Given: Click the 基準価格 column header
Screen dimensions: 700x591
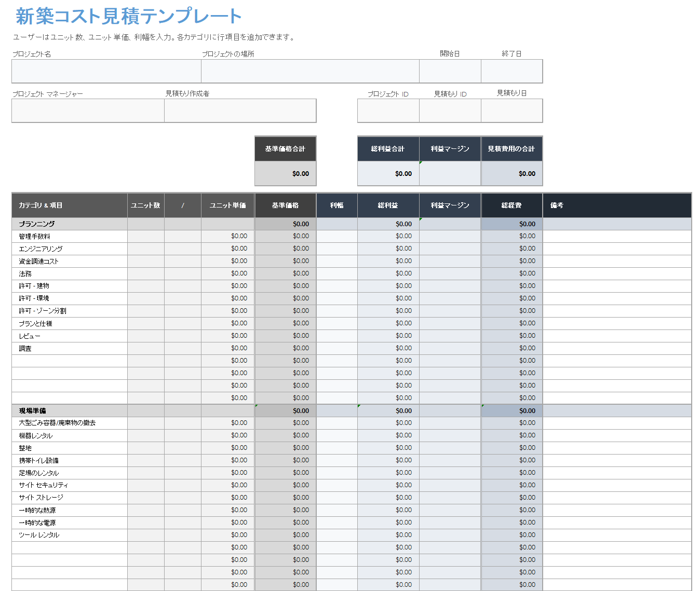Looking at the screenshot, I should coord(286,205).
